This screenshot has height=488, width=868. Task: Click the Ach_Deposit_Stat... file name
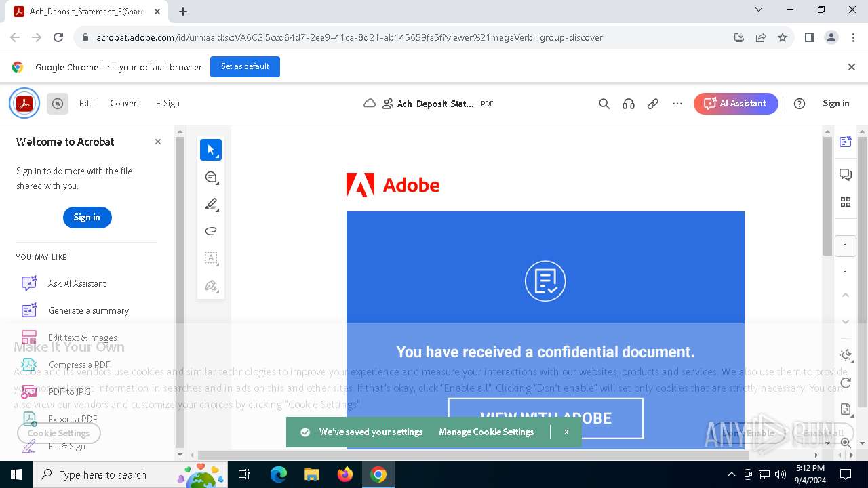point(435,104)
